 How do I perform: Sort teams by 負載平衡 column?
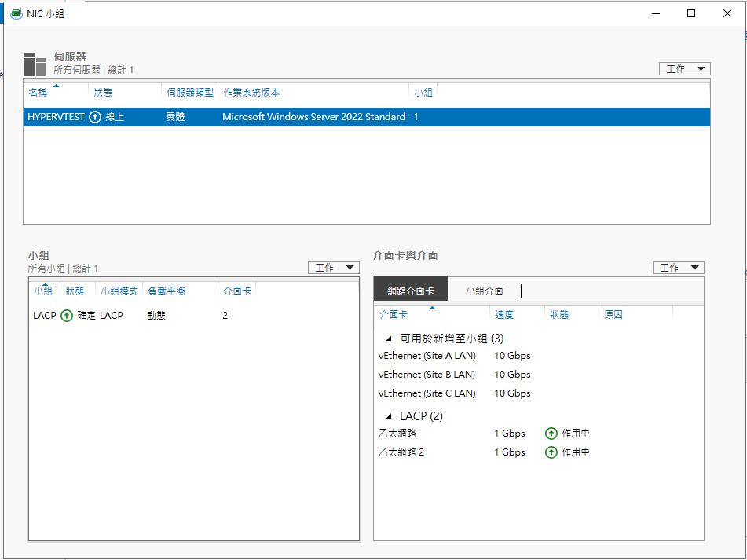(167, 291)
